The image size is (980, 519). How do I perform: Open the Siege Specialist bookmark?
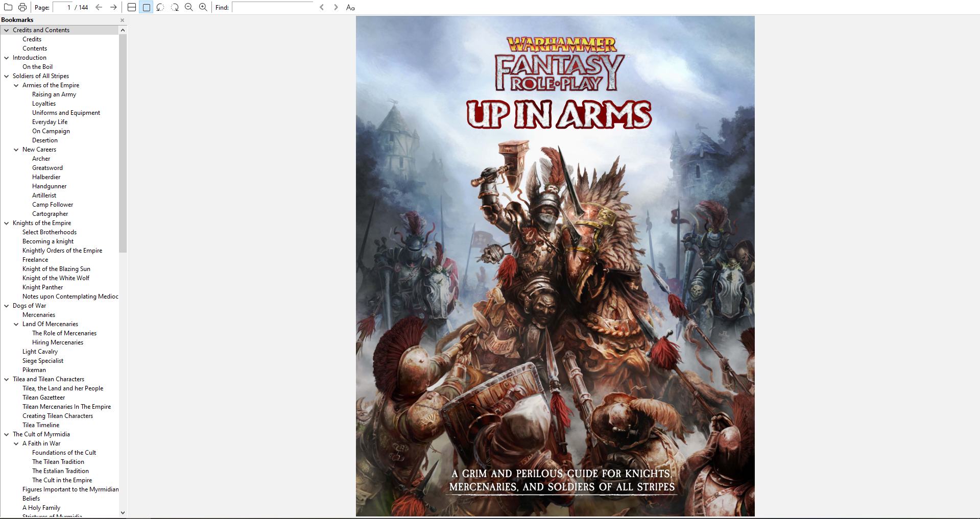pyautogui.click(x=43, y=361)
